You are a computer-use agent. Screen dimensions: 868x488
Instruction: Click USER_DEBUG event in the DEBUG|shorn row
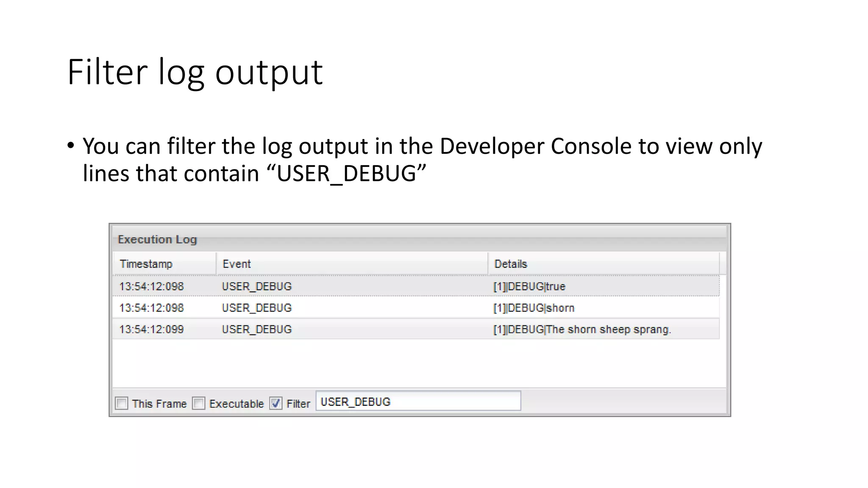tap(257, 308)
